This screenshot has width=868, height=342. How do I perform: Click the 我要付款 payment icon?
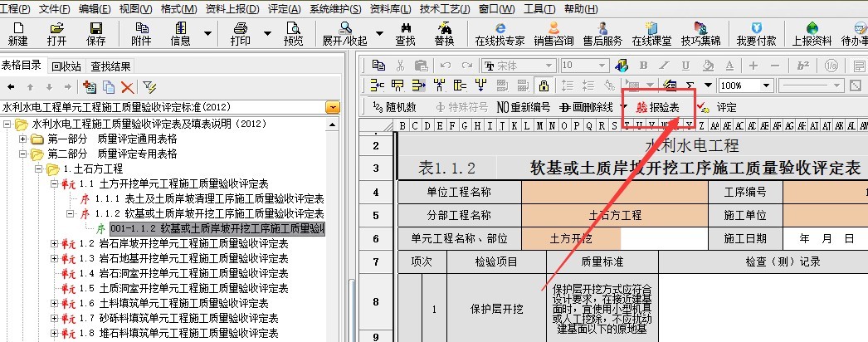point(756,34)
